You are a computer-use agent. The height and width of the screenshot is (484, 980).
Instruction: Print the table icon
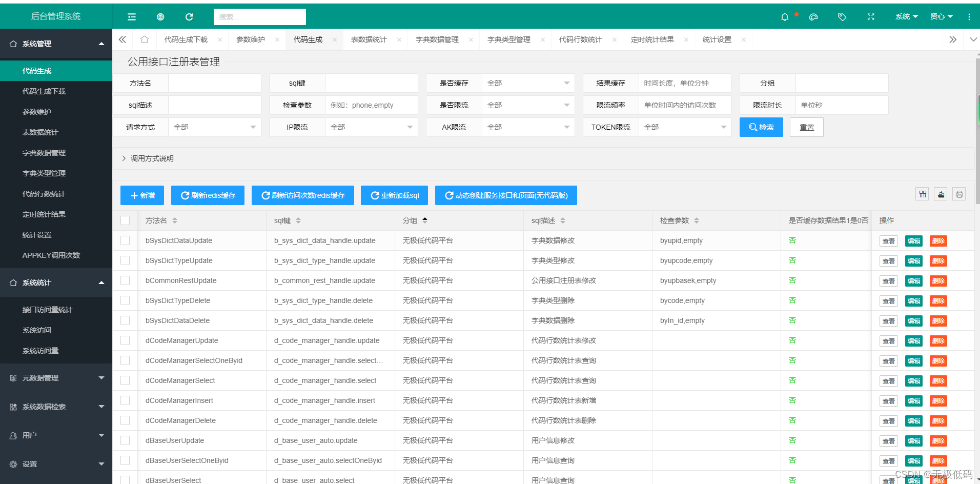(x=959, y=194)
